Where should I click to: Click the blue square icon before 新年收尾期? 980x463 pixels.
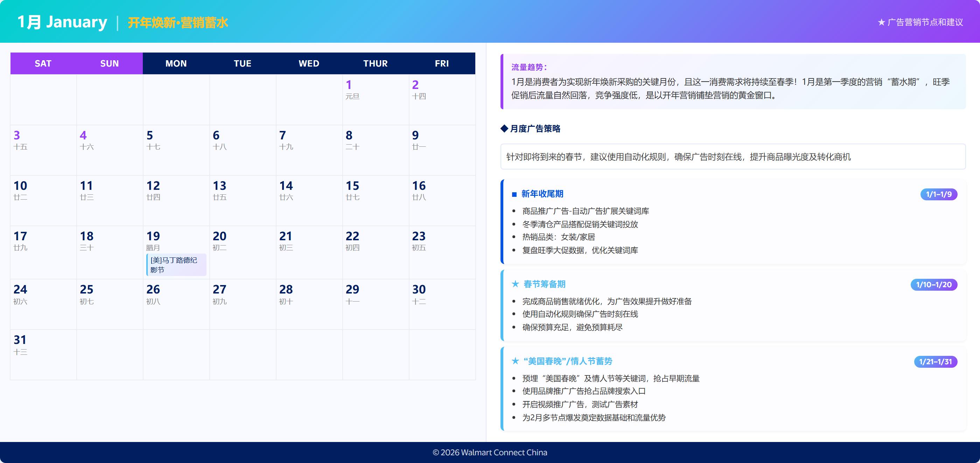pos(514,194)
